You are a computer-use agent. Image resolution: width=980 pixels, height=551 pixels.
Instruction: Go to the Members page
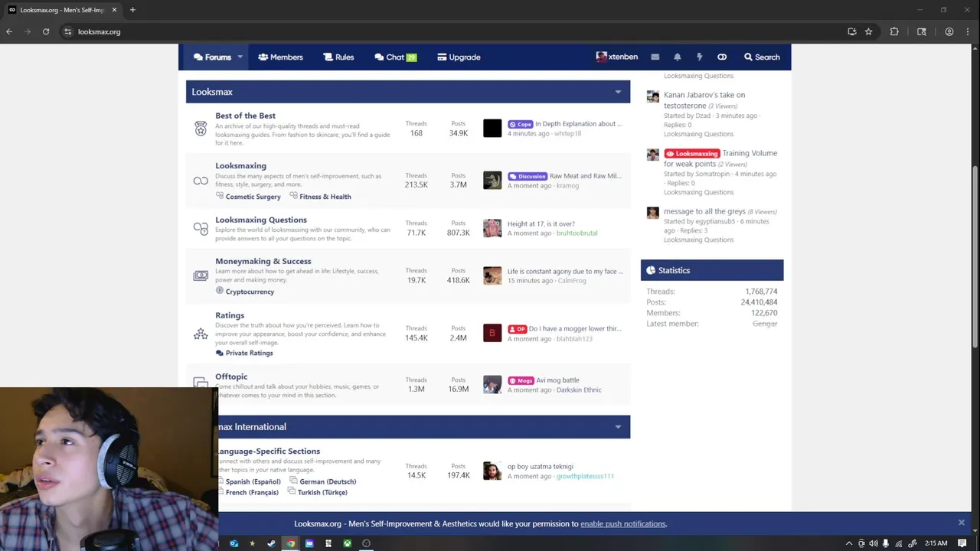pos(280,57)
